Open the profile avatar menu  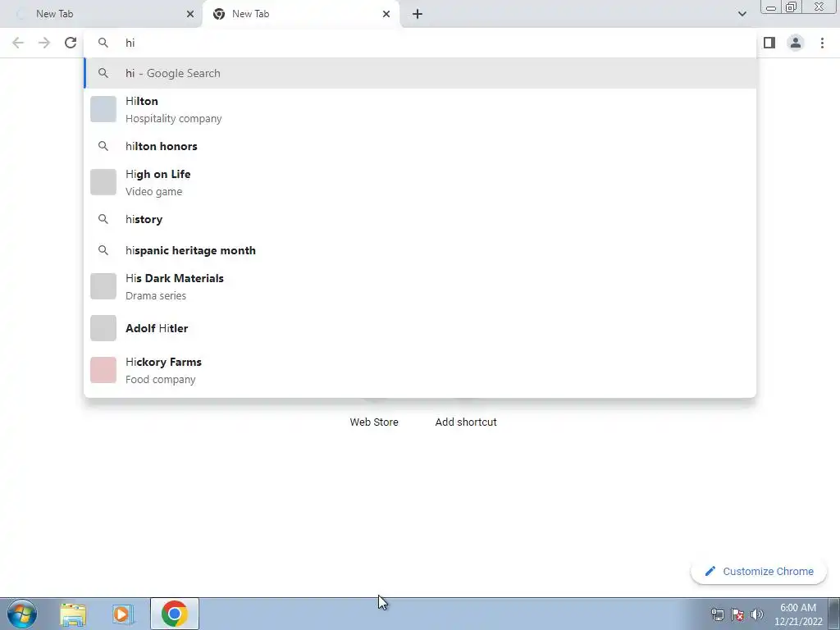point(796,43)
